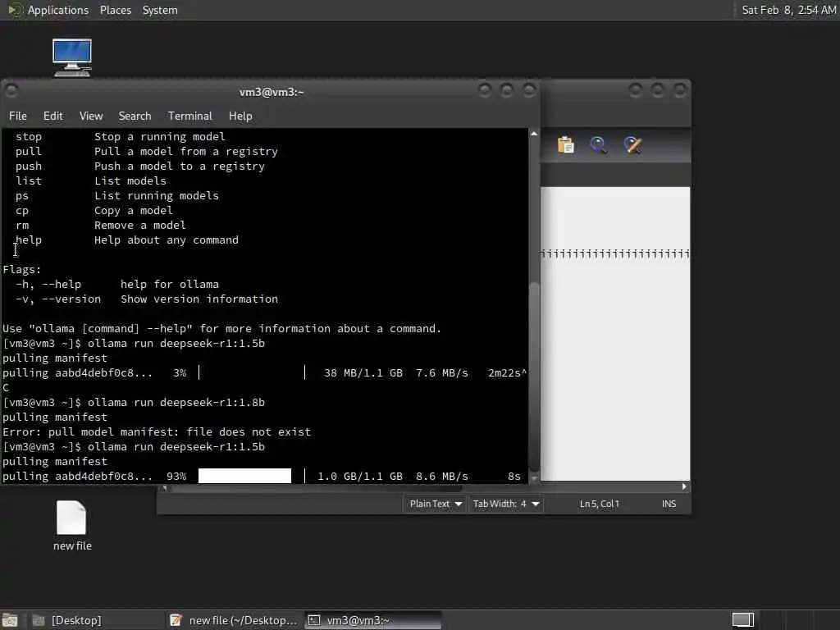Minimize the terminal window

pyautogui.click(x=485, y=90)
